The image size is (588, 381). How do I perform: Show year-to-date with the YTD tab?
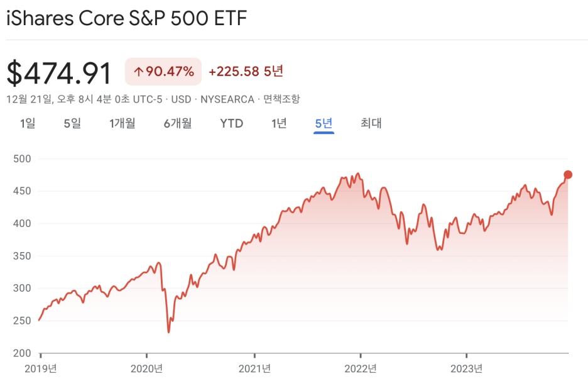coord(232,123)
